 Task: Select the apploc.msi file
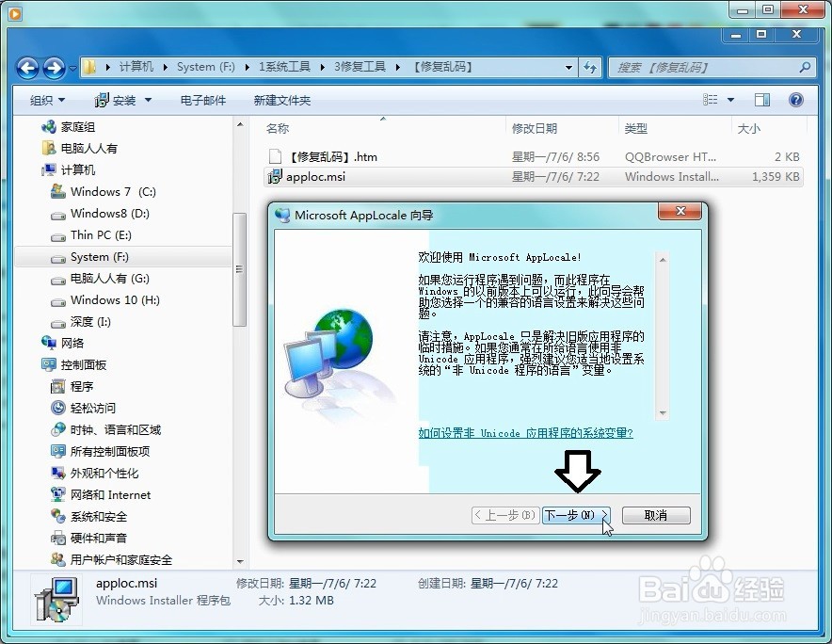click(x=534, y=177)
